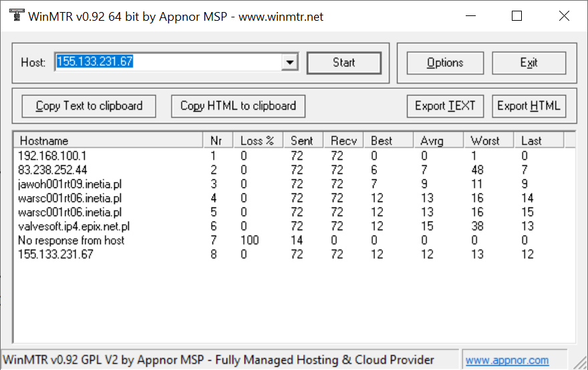
Task: Select the 83.238.252.44 row
Action: coord(295,170)
